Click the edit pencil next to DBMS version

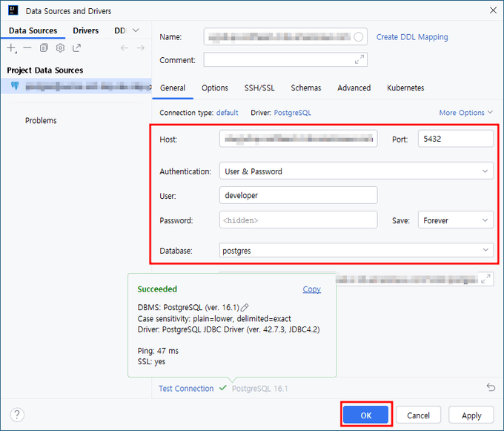(x=245, y=307)
